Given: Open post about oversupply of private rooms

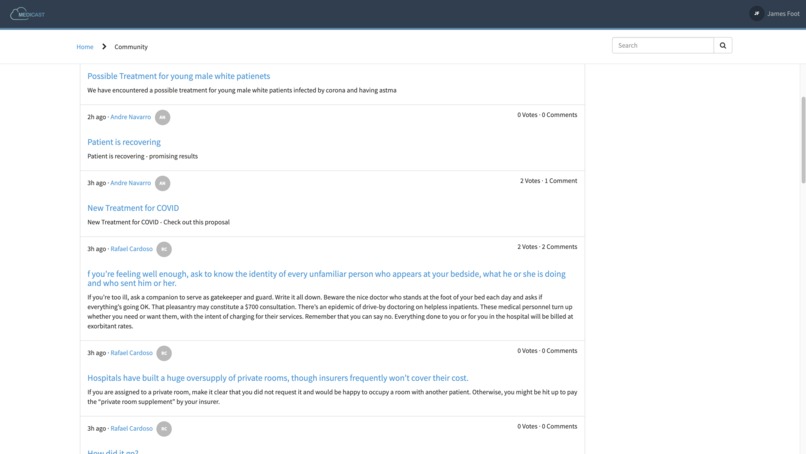Looking at the screenshot, I should coord(278,378).
